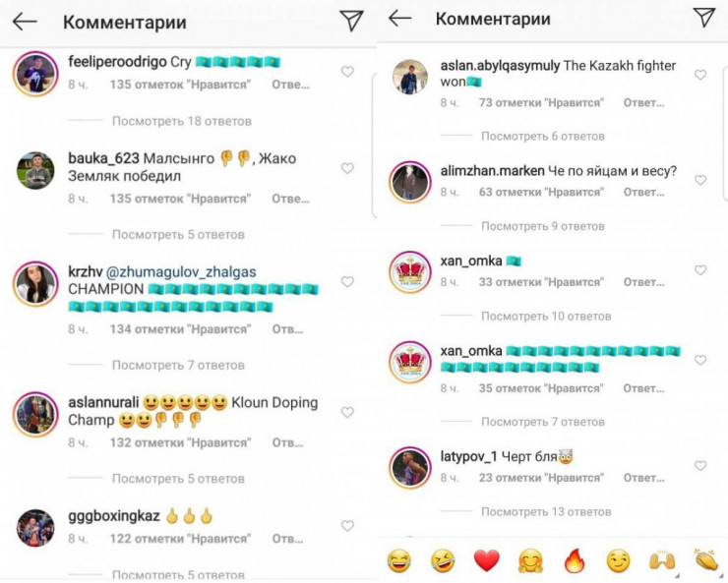Expand 13 replies under latypov_1 comment
728x583 pixels.
(x=546, y=511)
